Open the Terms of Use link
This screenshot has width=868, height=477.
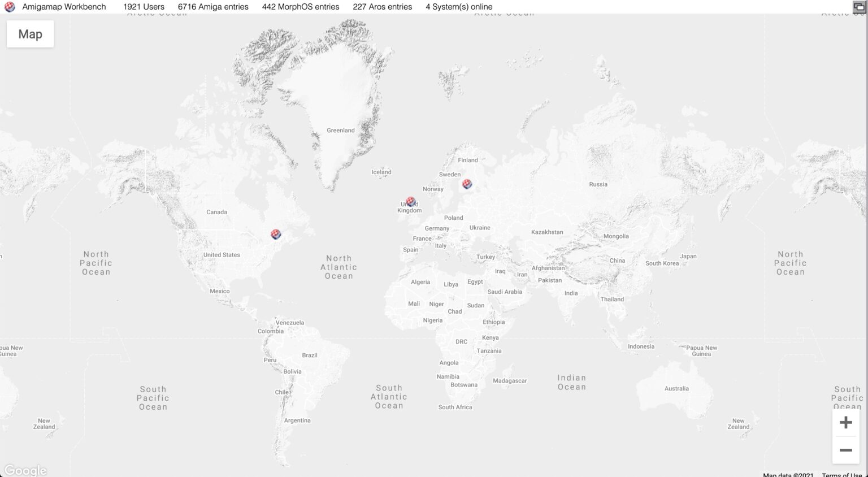(x=842, y=475)
